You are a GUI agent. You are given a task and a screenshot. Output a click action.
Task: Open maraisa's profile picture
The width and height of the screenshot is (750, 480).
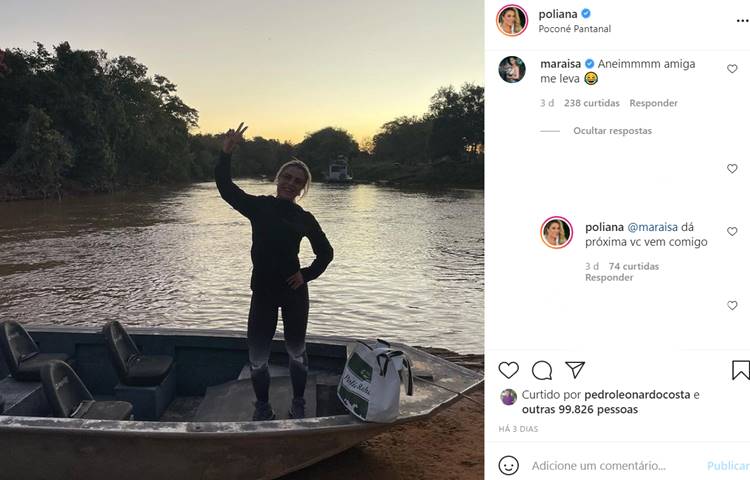click(x=512, y=70)
